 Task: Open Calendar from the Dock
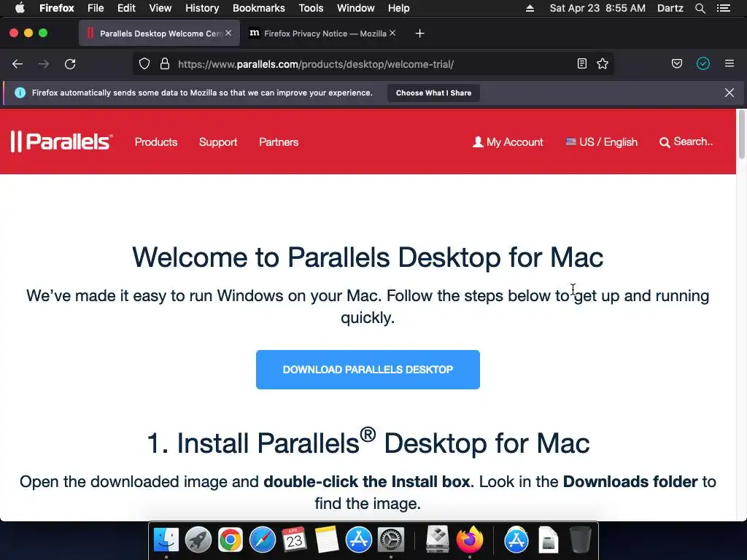(294, 540)
